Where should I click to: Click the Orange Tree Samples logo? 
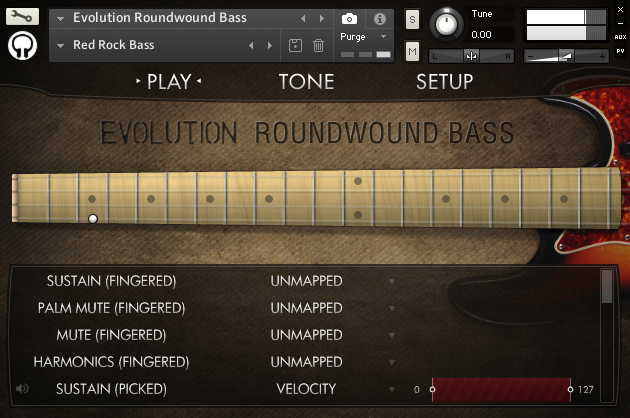point(22,45)
